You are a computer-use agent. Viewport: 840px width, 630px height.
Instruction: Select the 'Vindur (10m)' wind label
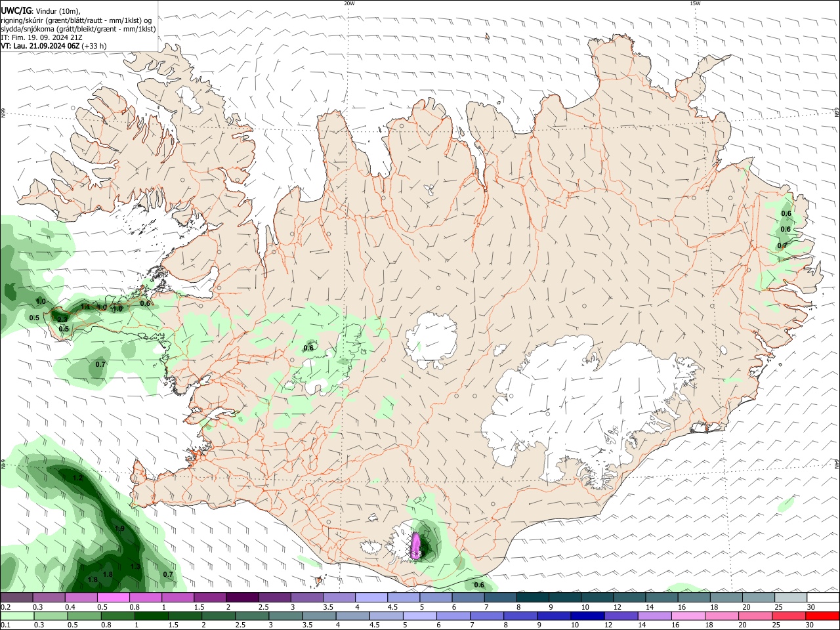(56, 11)
